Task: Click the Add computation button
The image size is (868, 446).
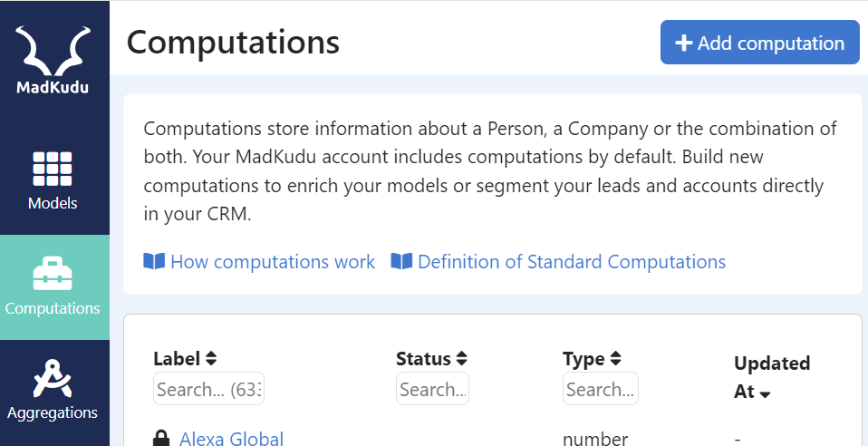Action: click(759, 42)
